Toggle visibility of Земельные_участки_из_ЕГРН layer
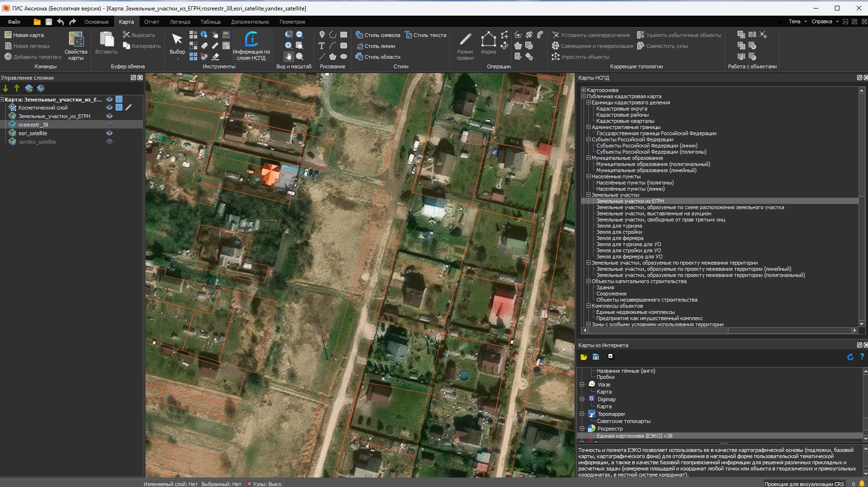This screenshot has width=868, height=487. coord(110,116)
